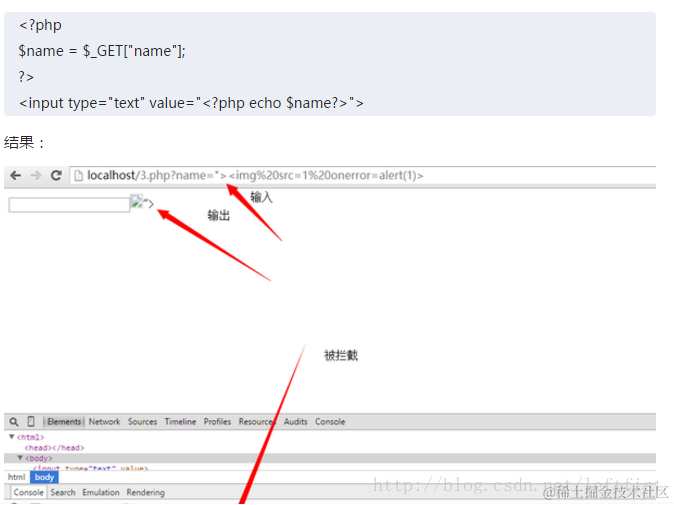Click the page icon in address bar
This screenshot has width=674, height=505.
(78, 175)
